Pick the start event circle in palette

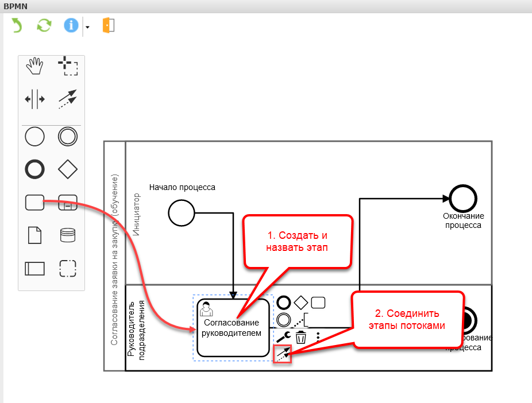click(x=34, y=137)
